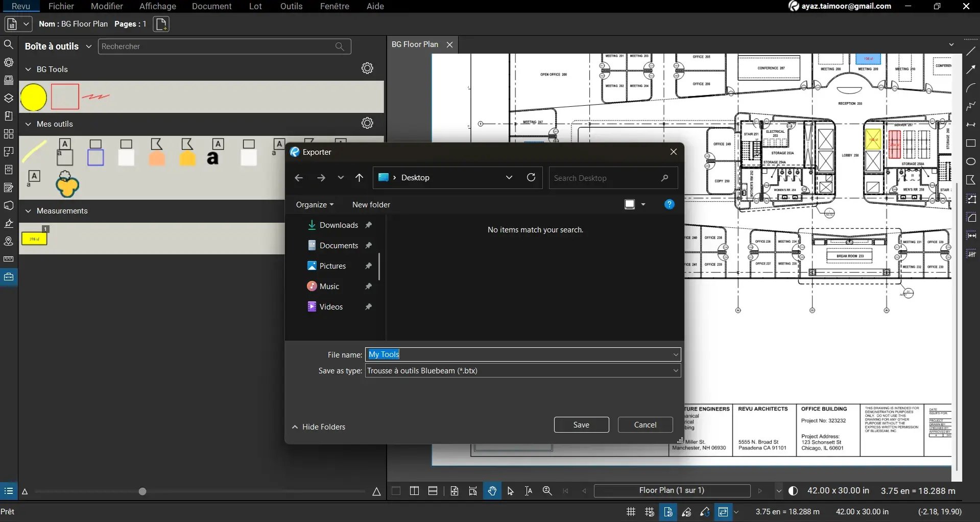980x522 pixels.
Task: Click New folder in the Exporter dialog
Action: pyautogui.click(x=371, y=204)
